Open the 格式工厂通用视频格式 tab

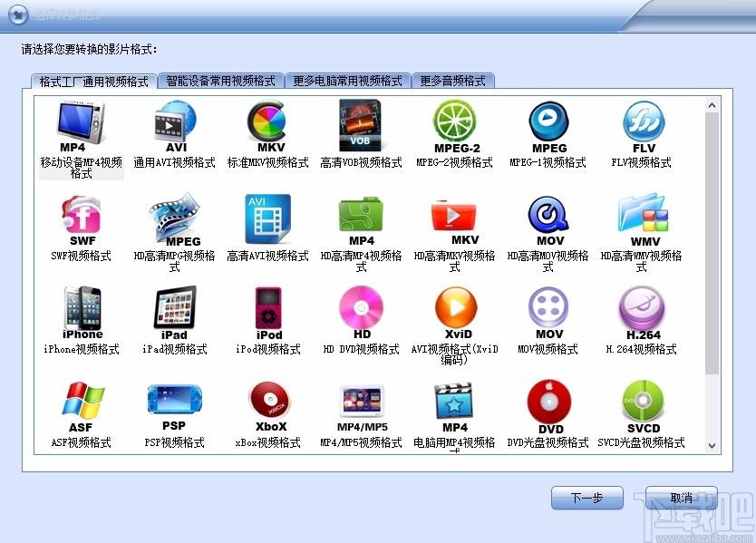click(x=94, y=82)
